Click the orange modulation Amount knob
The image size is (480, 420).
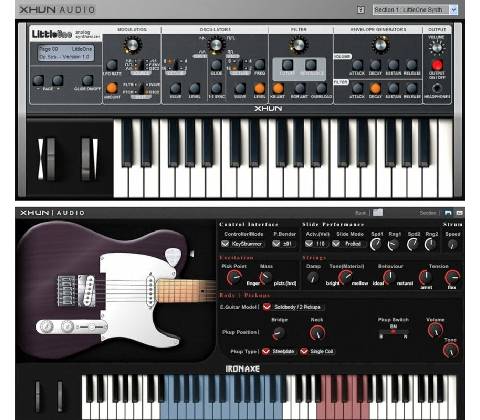tap(112, 88)
